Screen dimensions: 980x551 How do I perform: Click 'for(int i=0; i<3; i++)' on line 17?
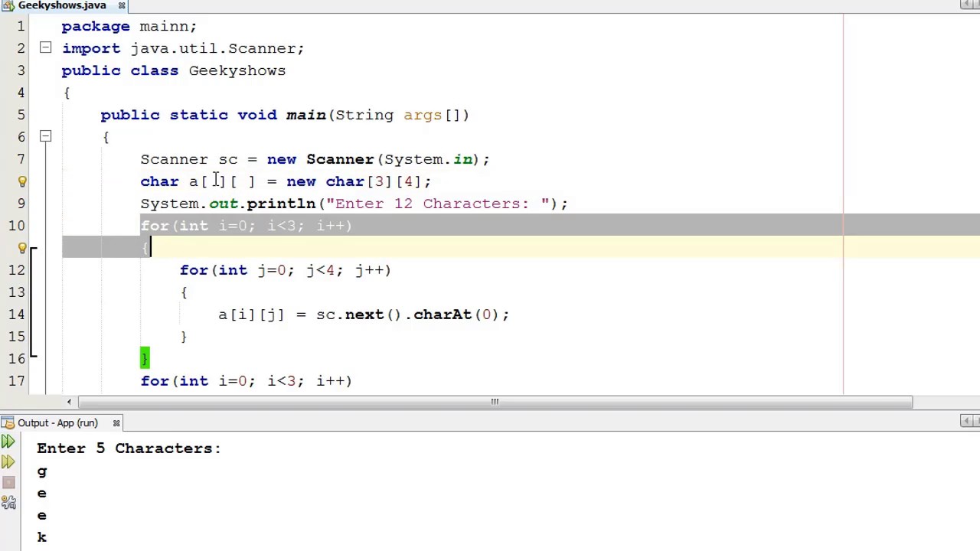pyautogui.click(x=246, y=381)
